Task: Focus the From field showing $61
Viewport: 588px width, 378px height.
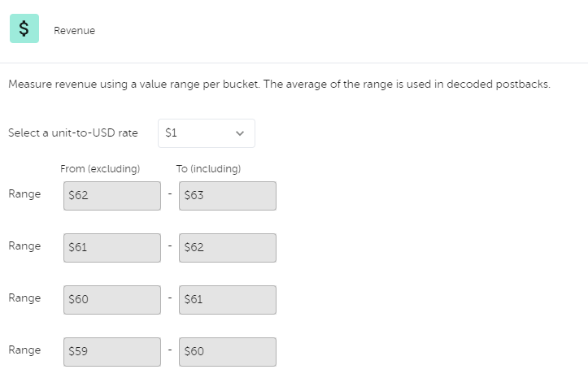Action: (112, 248)
